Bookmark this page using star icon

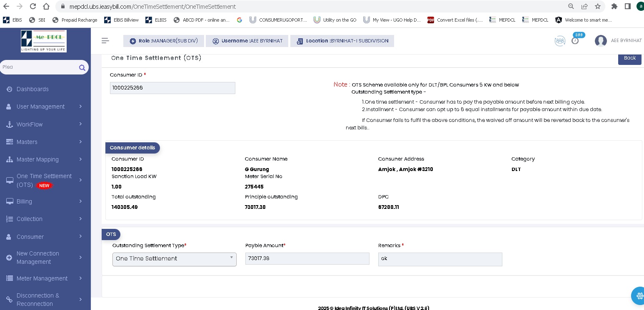pyautogui.click(x=598, y=6)
